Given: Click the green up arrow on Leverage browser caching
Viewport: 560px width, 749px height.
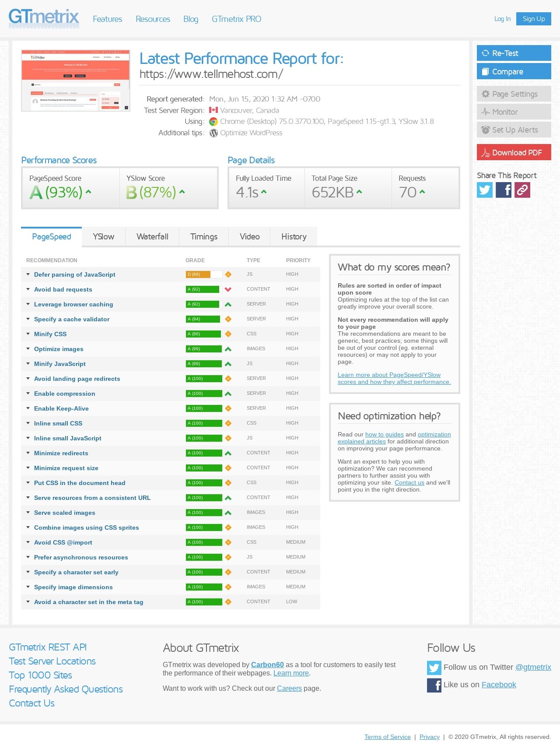Looking at the screenshot, I should [x=228, y=304].
